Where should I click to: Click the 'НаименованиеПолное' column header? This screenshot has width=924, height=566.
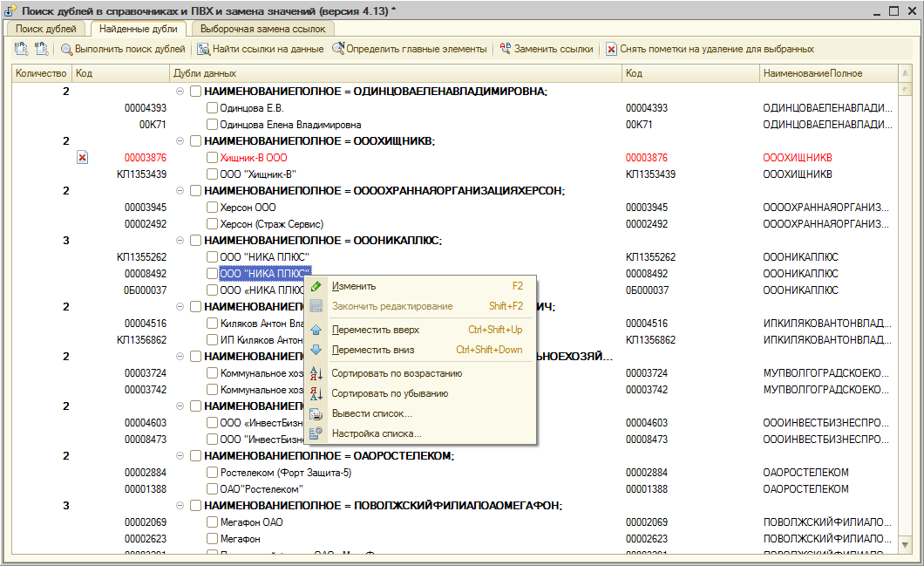coord(828,73)
